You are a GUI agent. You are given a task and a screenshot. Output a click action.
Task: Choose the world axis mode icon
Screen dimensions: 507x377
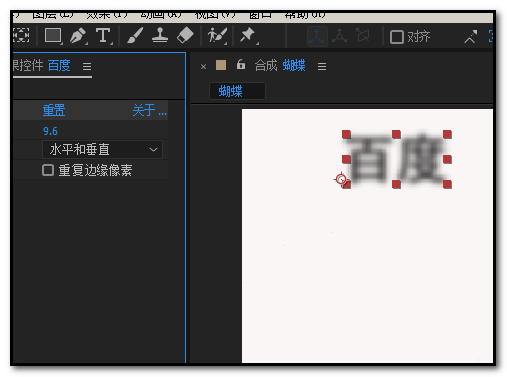point(340,36)
